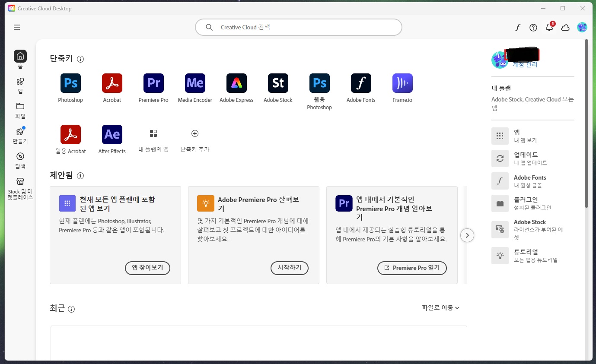
Task: Open the profile avatar in header
Action: point(582,27)
